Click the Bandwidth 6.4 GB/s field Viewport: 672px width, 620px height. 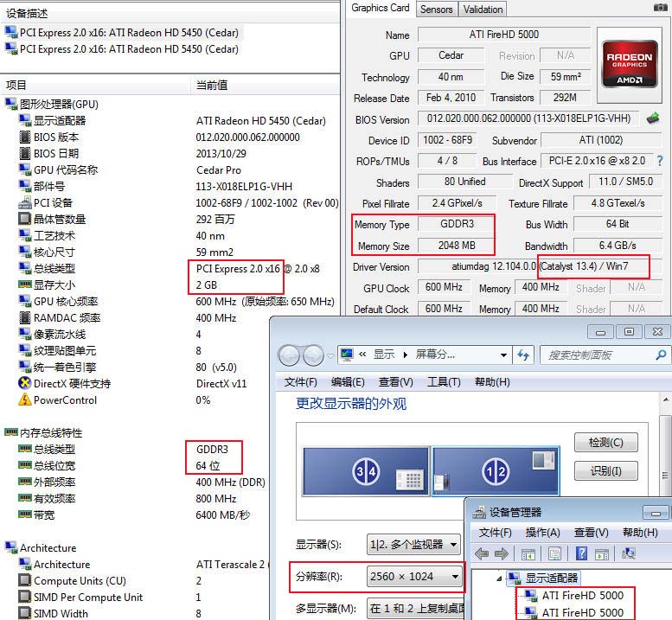click(618, 246)
